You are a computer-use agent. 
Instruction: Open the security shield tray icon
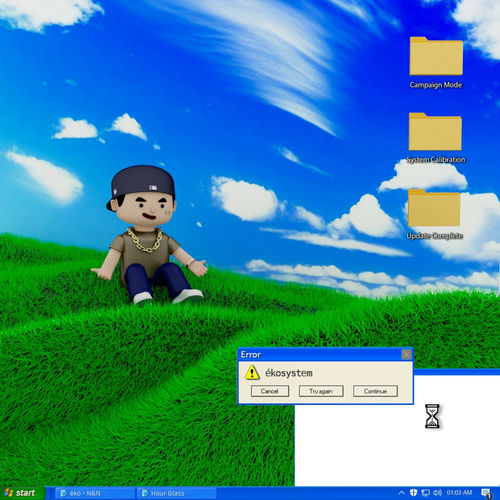[413, 492]
